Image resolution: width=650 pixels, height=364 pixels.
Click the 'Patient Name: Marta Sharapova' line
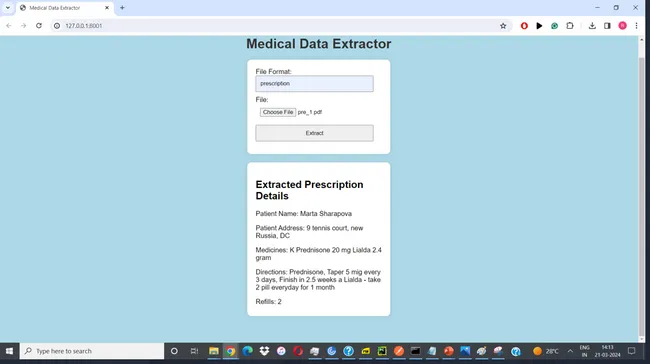tap(303, 214)
